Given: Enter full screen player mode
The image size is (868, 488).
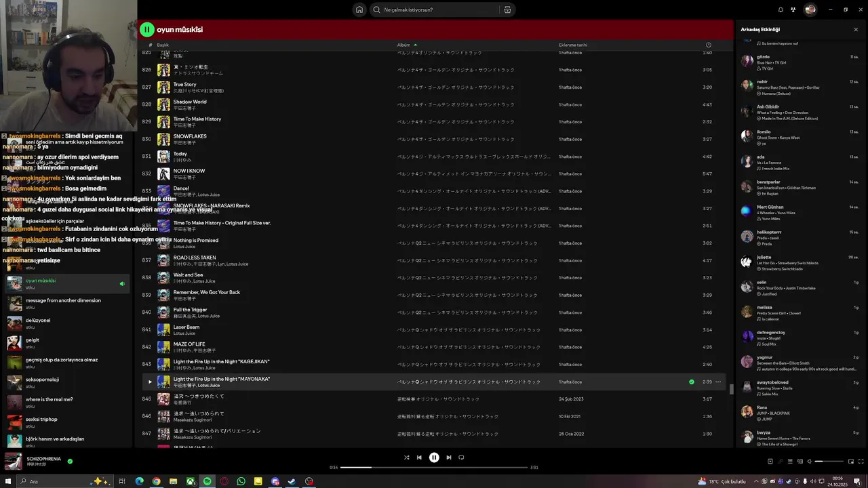Looking at the screenshot, I should point(861,462).
